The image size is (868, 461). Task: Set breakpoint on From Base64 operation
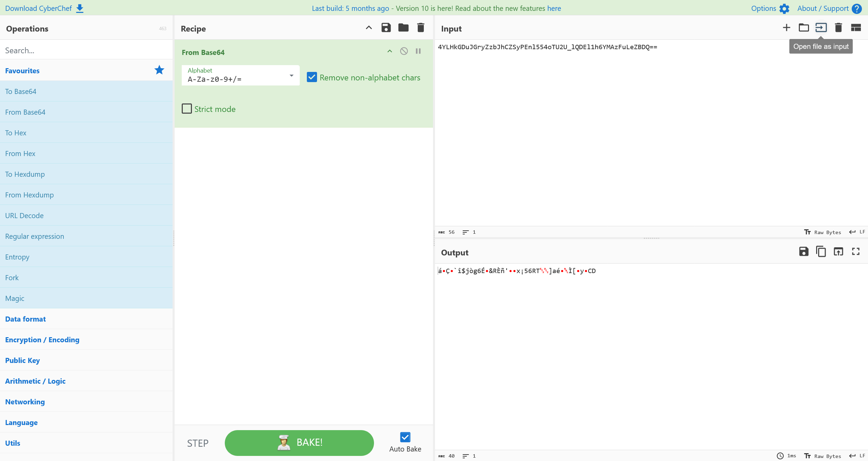418,51
